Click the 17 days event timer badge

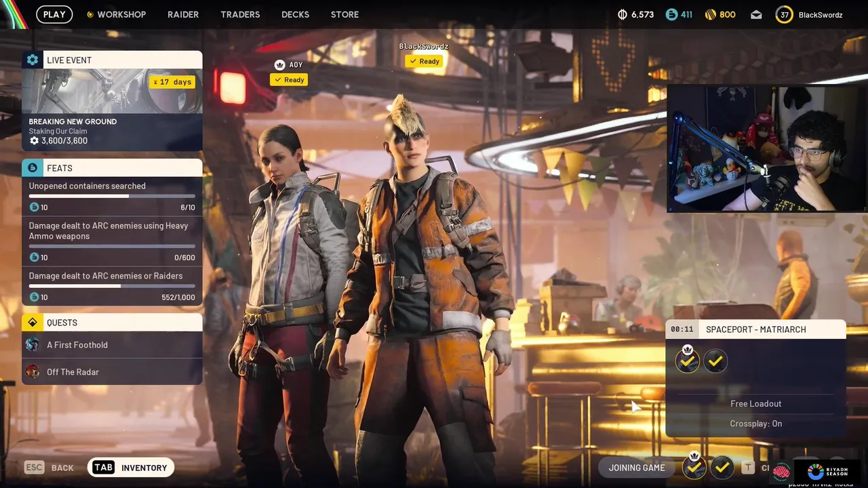pyautogui.click(x=172, y=82)
